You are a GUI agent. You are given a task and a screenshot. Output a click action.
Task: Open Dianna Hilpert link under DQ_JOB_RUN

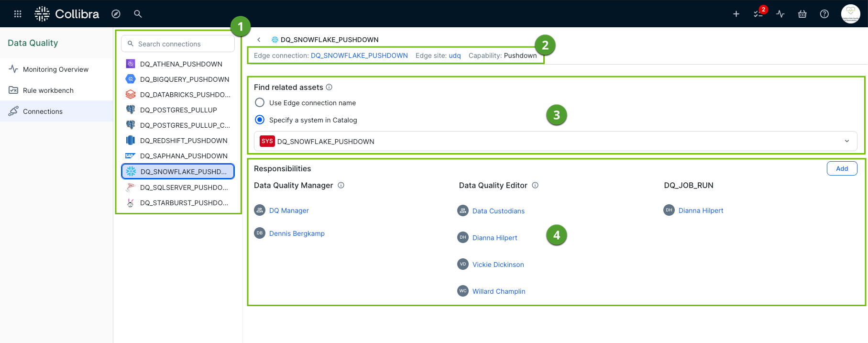coord(701,210)
